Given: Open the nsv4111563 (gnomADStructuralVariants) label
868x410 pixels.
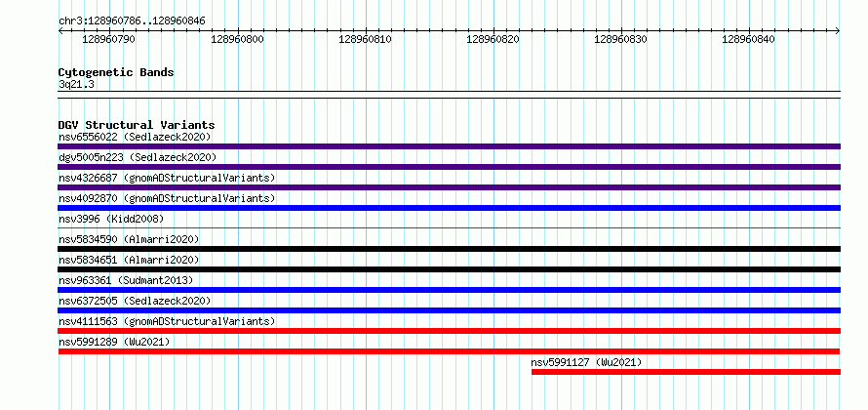Looking at the screenshot, I should click(x=167, y=321).
